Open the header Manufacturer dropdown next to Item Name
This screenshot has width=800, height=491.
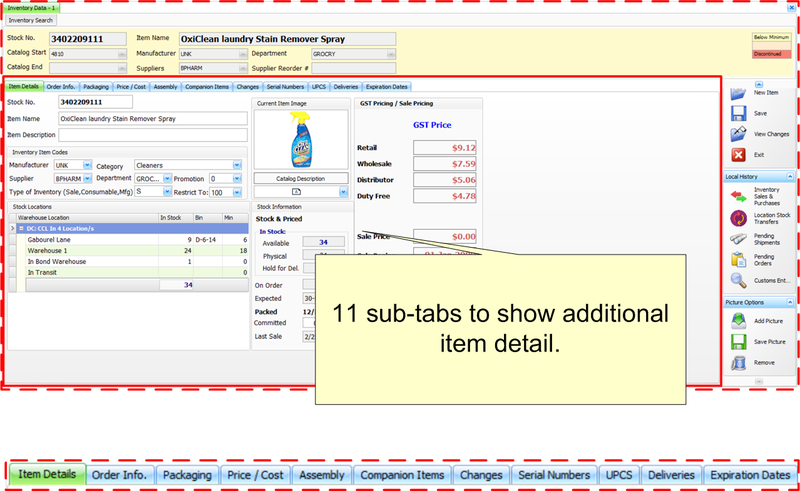click(x=243, y=54)
